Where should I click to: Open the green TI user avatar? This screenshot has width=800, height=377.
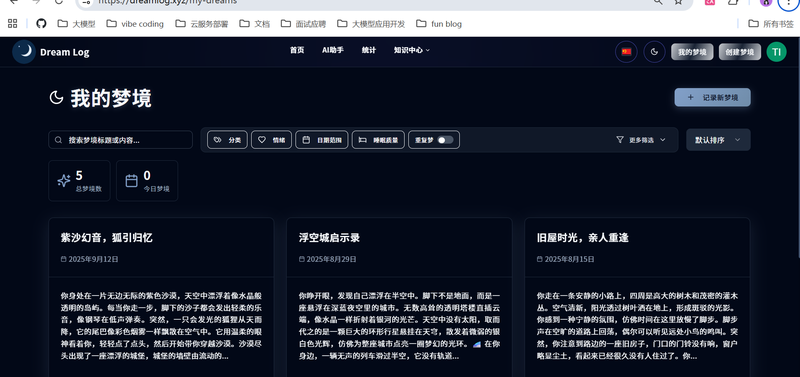(777, 52)
